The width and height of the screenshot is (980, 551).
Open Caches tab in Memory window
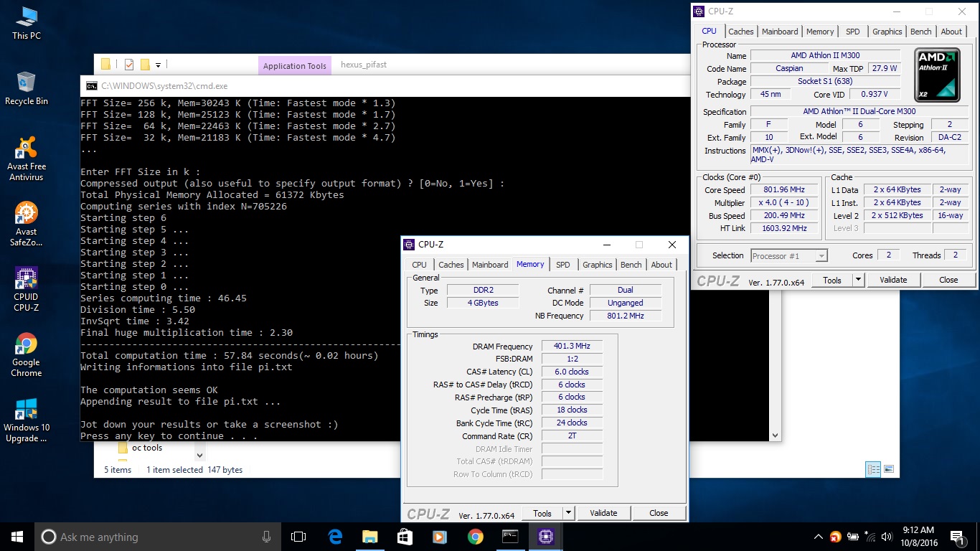[451, 265]
